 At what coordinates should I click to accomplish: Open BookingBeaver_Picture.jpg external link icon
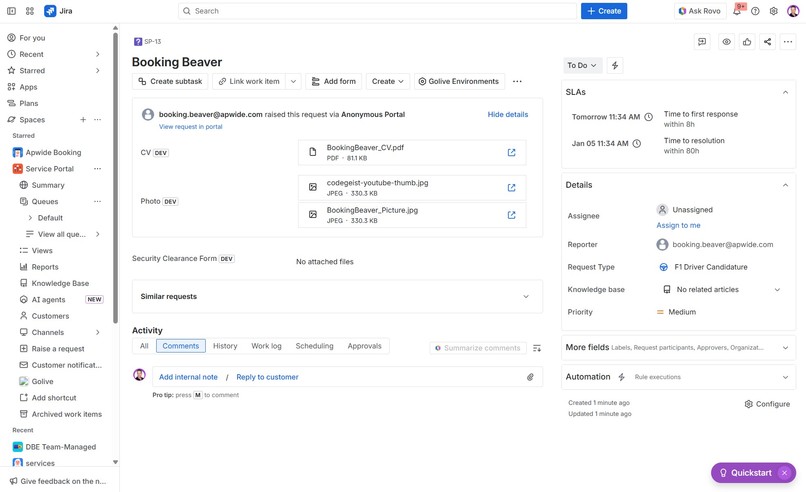(x=511, y=215)
